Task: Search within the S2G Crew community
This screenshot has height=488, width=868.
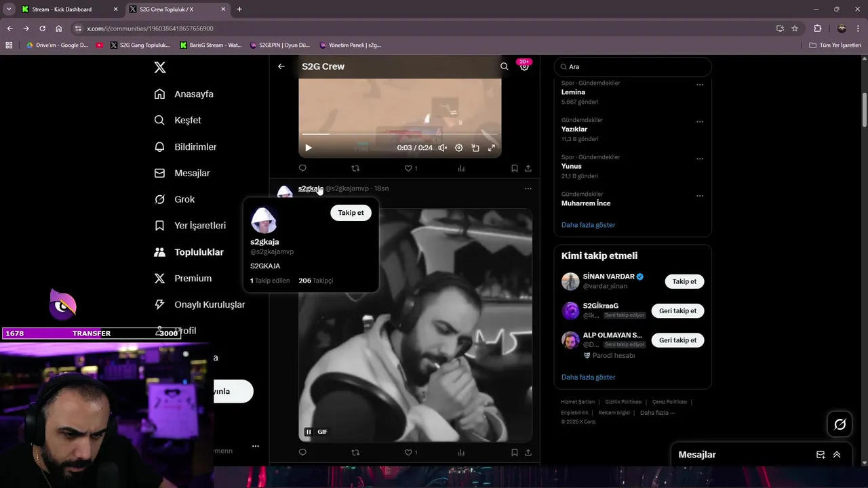Action: (x=504, y=66)
